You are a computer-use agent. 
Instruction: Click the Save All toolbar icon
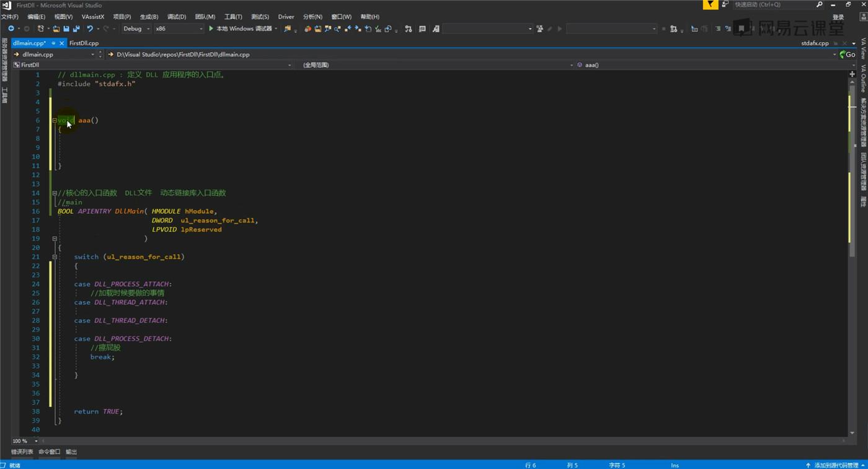point(76,29)
